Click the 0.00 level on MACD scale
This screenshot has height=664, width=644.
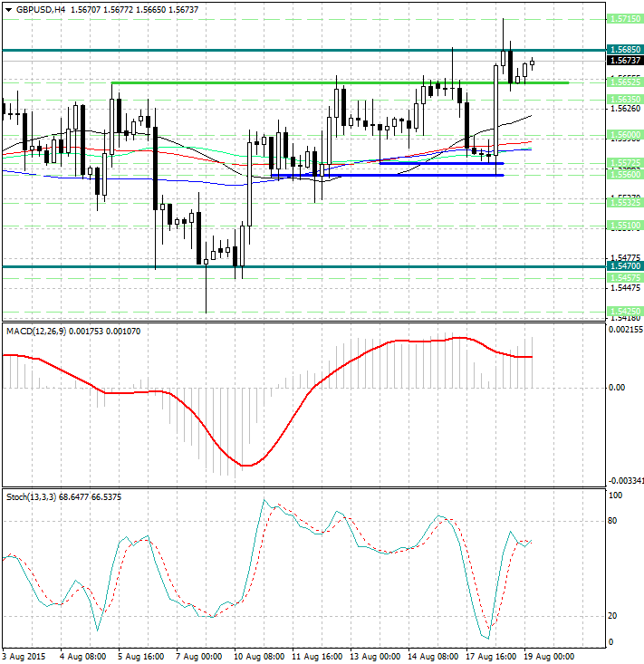617,388
